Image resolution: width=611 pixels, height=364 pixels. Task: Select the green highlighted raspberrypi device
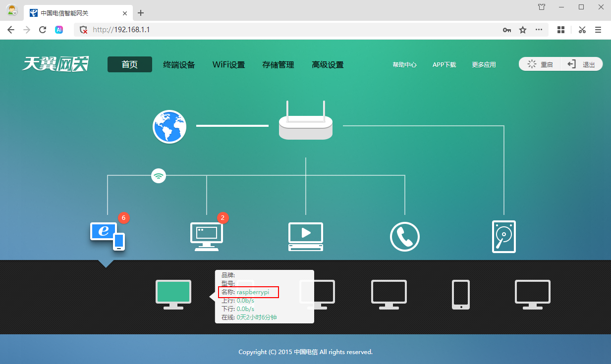coord(173,294)
